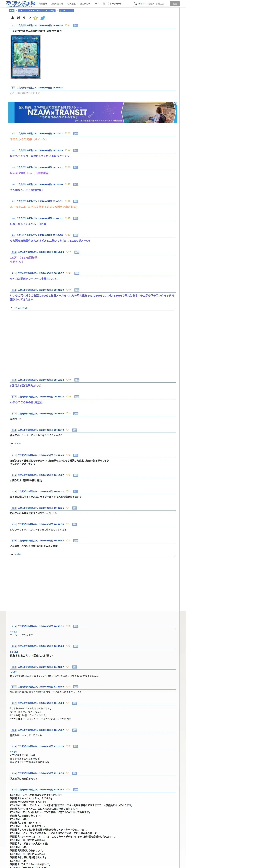The height and width of the screenshot is (868, 262).
Task: Report post 26 with the 報告 button
Action: pos(76,687)
